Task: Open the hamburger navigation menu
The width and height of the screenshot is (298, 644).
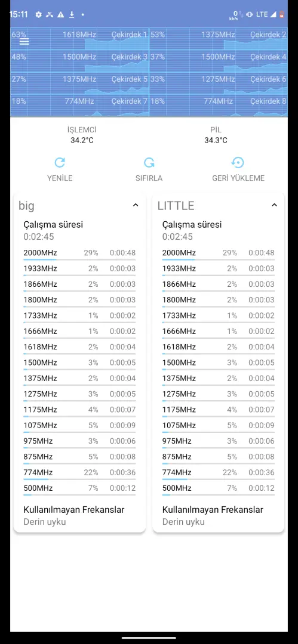Action: [24, 41]
